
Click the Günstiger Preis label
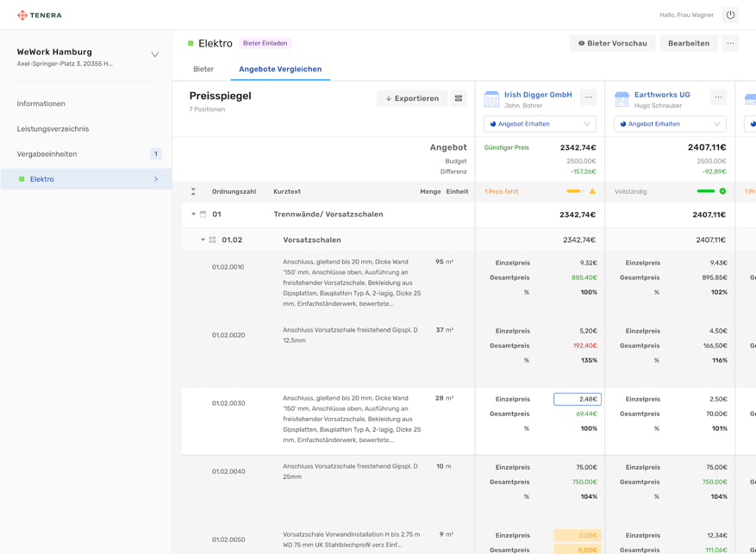[x=506, y=147]
